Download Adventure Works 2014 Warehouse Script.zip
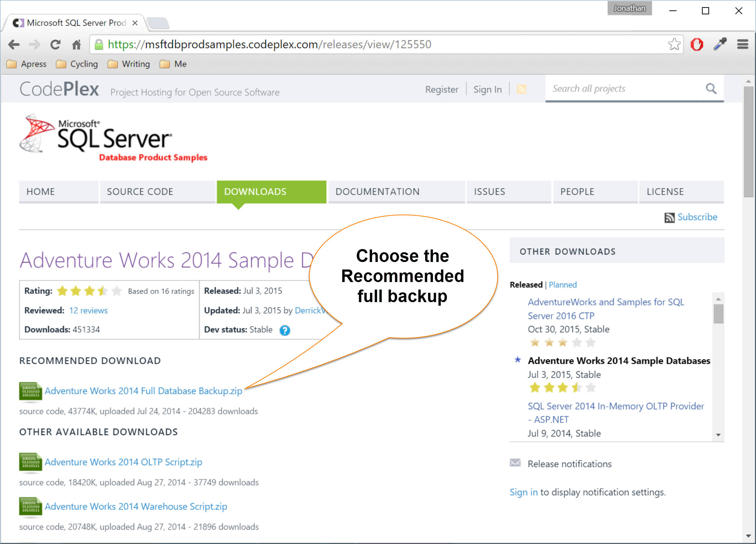Viewport: 756px width, 544px height. [x=136, y=507]
